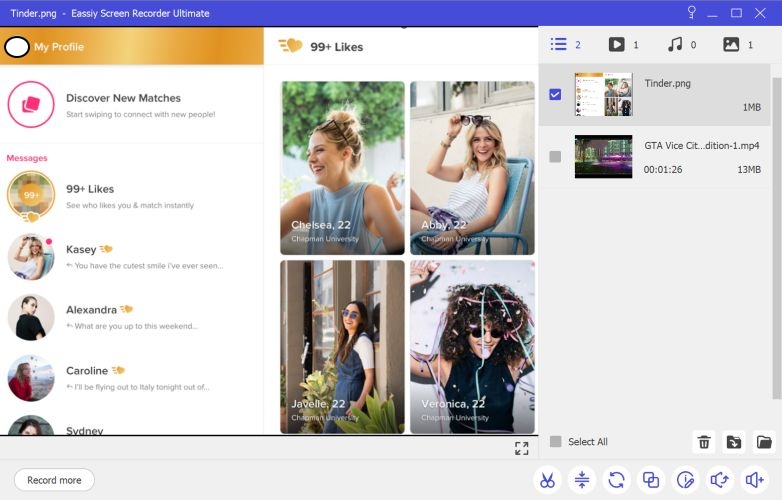Click the file list scrollbar
The image size is (782, 500).
pos(776,238)
